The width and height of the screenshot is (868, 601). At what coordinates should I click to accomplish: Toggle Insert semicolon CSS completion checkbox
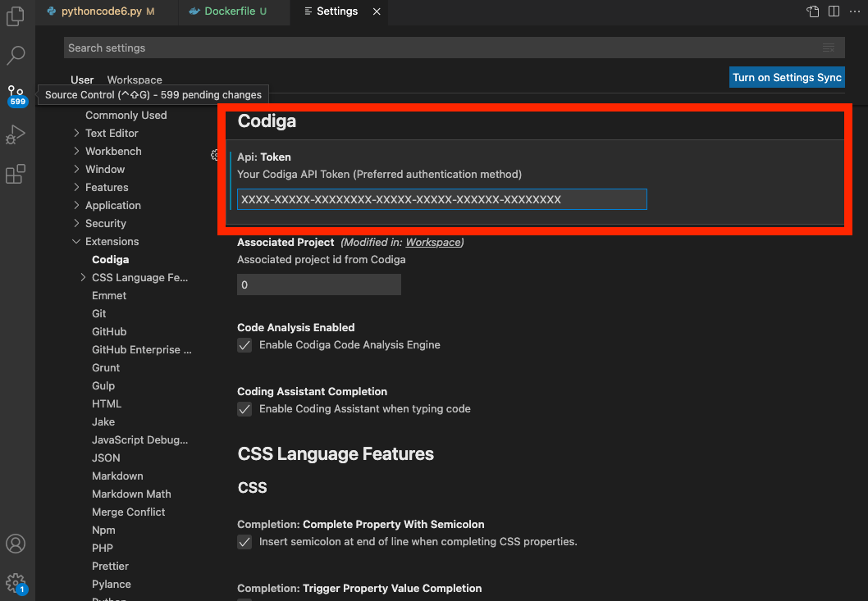point(244,542)
